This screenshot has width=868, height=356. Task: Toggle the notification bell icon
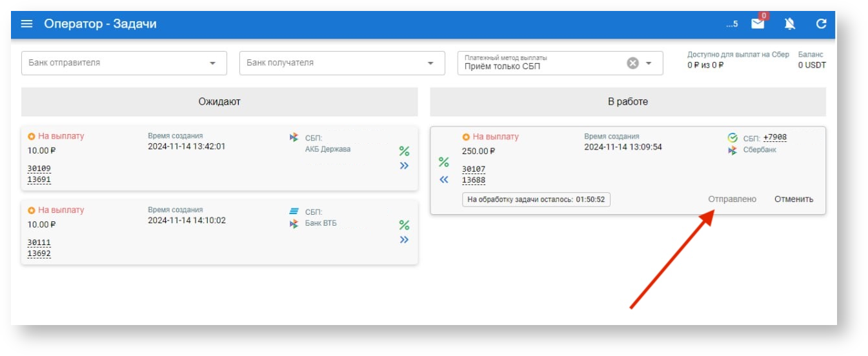[789, 24]
